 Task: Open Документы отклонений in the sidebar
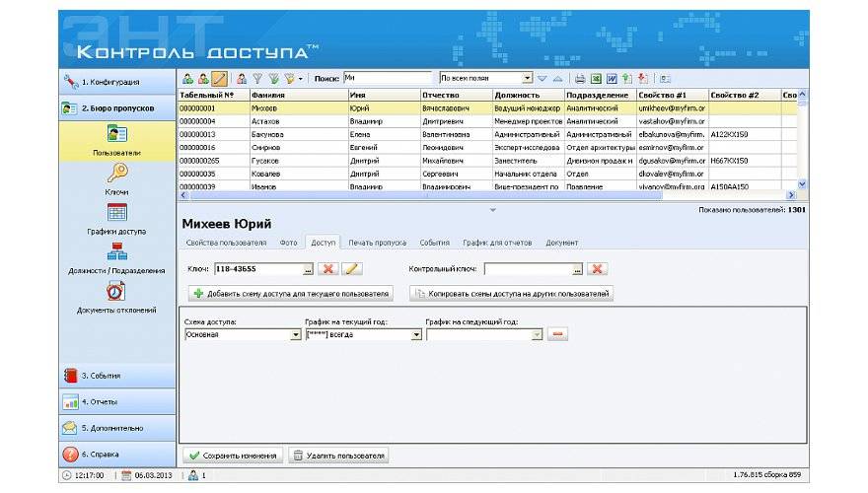[116, 292]
